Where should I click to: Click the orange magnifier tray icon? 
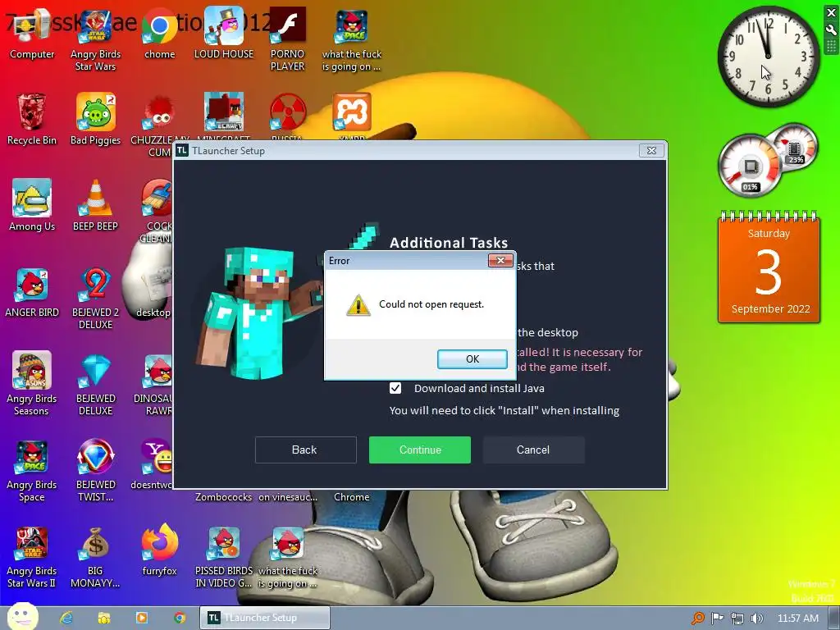coord(697,619)
